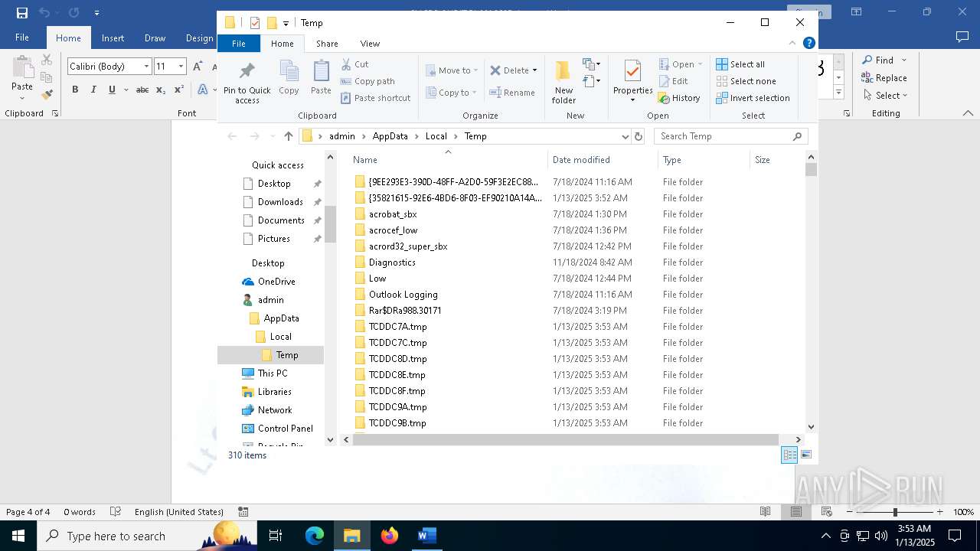Open the Insert tab in Word
The width and height of the screenshot is (980, 551).
coord(113,38)
